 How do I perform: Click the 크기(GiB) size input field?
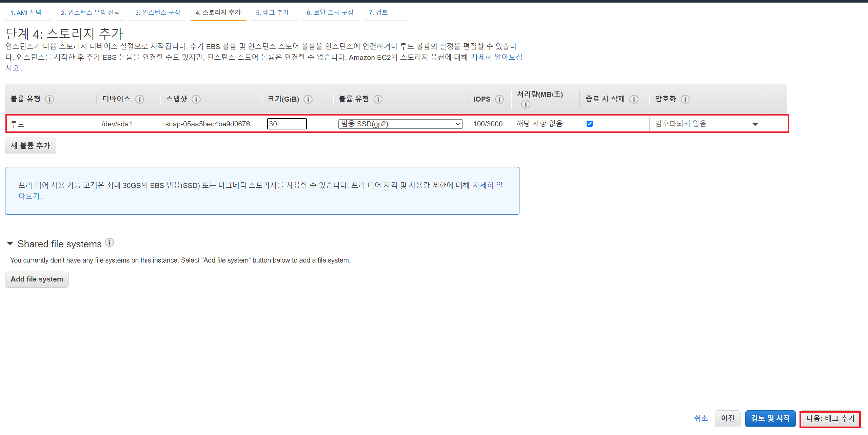[x=287, y=124]
